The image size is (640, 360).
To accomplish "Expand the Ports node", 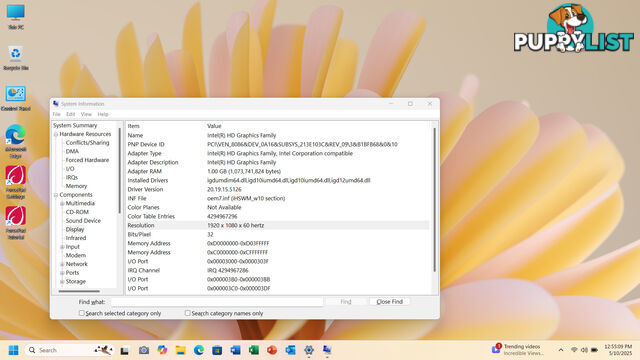I will coord(62,273).
